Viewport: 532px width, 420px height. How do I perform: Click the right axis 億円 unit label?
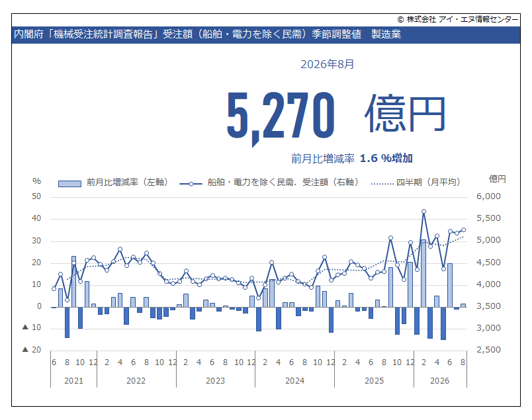(497, 179)
